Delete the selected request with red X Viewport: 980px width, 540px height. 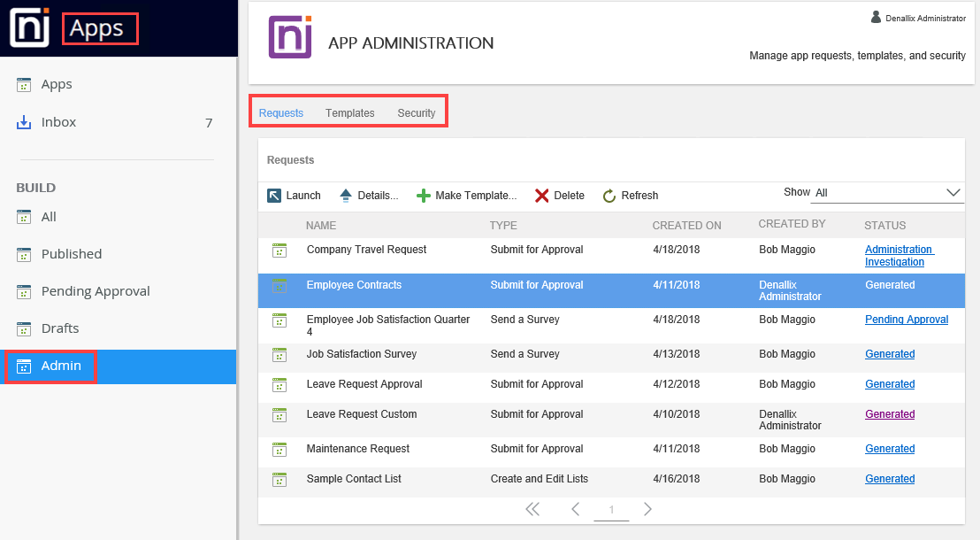(x=542, y=196)
